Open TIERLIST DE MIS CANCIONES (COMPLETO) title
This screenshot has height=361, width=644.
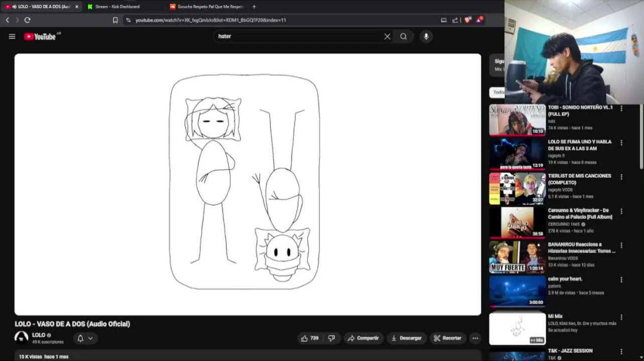point(579,179)
